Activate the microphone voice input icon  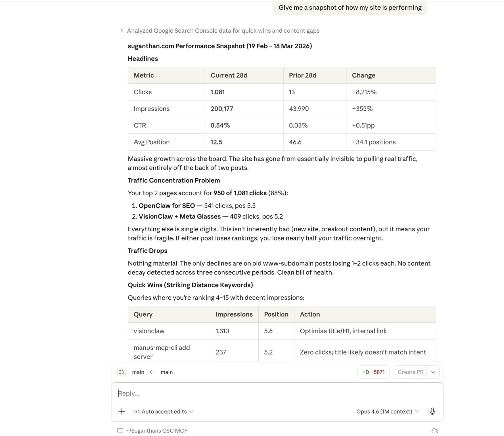pos(432,411)
